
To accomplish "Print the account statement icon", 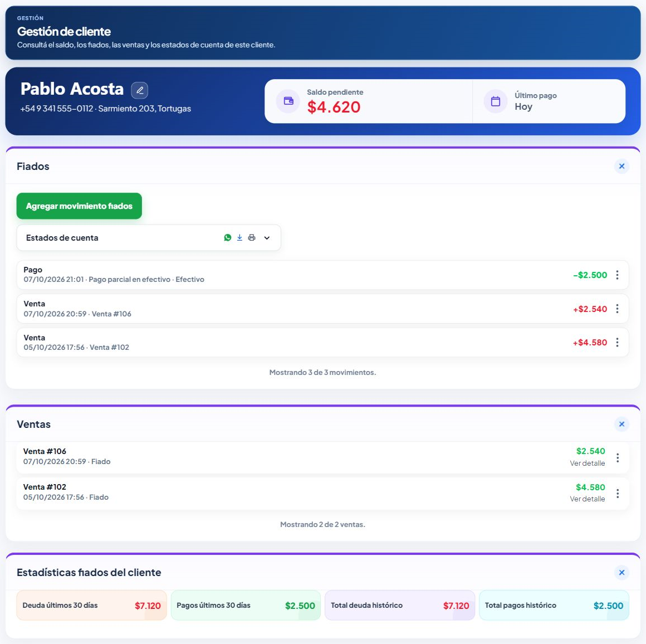I will point(252,238).
